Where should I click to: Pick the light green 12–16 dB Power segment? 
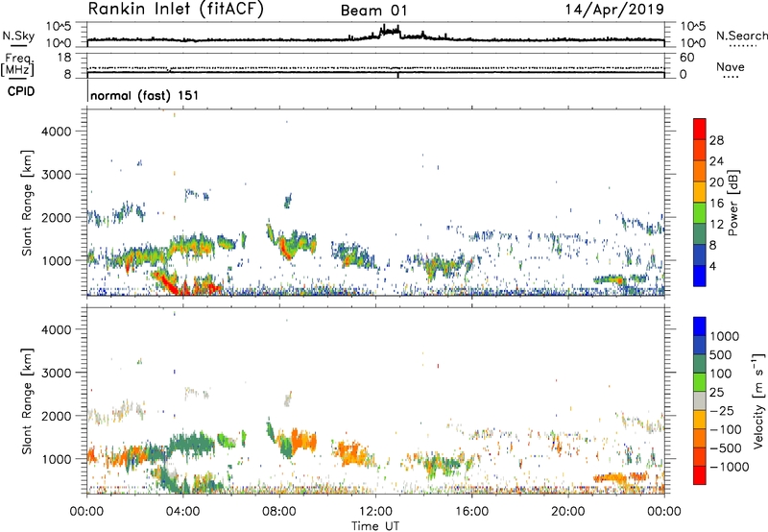tap(700, 212)
